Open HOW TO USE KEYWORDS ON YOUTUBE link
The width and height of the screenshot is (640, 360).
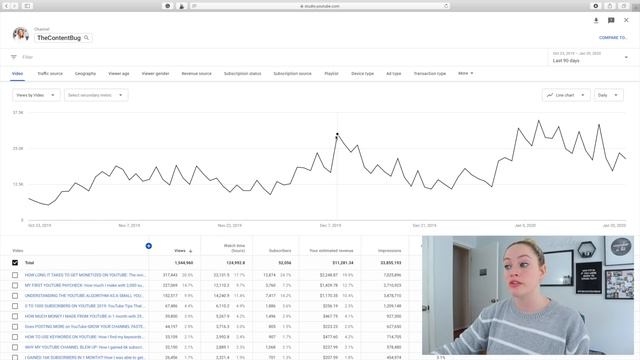(84, 337)
